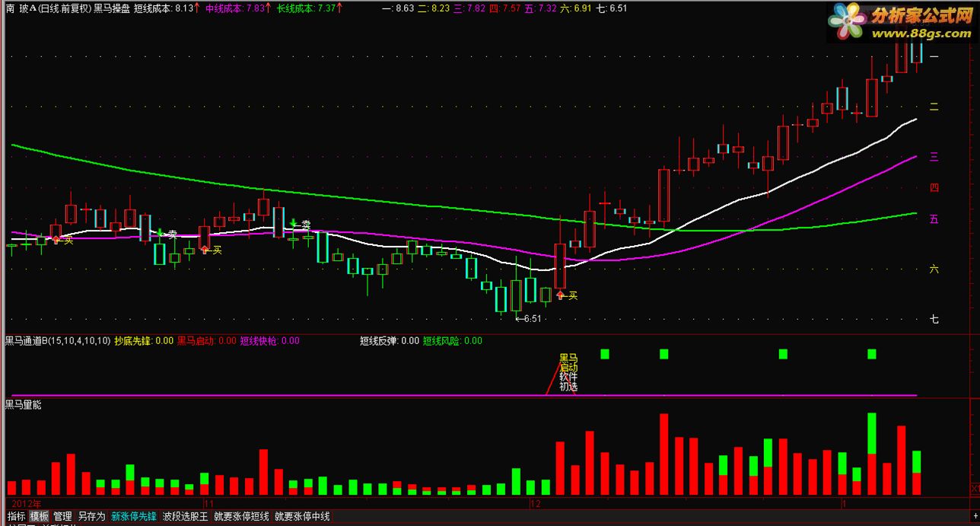
Task: Open the 管理 tab
Action: (x=63, y=516)
